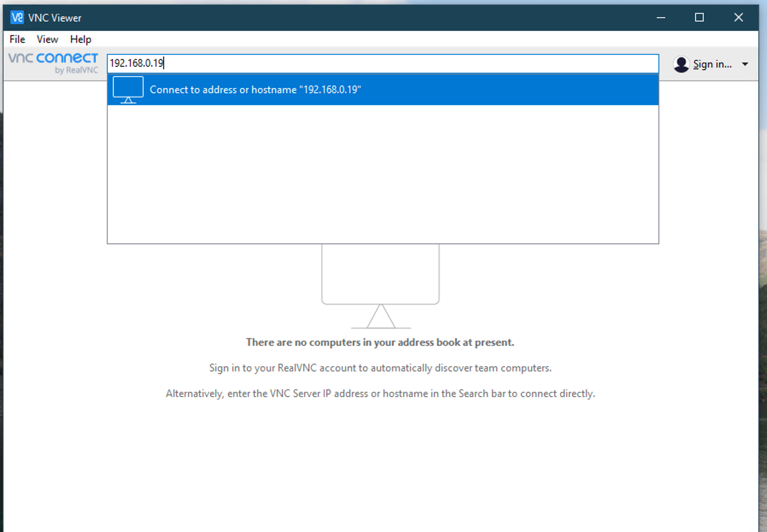767x532 pixels.
Task: Open the View menu
Action: click(x=47, y=39)
